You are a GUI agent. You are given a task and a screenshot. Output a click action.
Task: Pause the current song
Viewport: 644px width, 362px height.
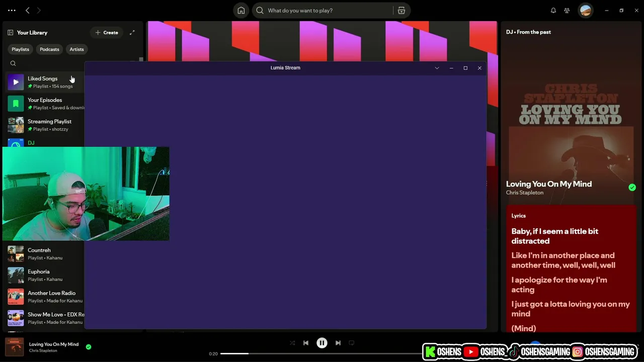tap(322, 343)
